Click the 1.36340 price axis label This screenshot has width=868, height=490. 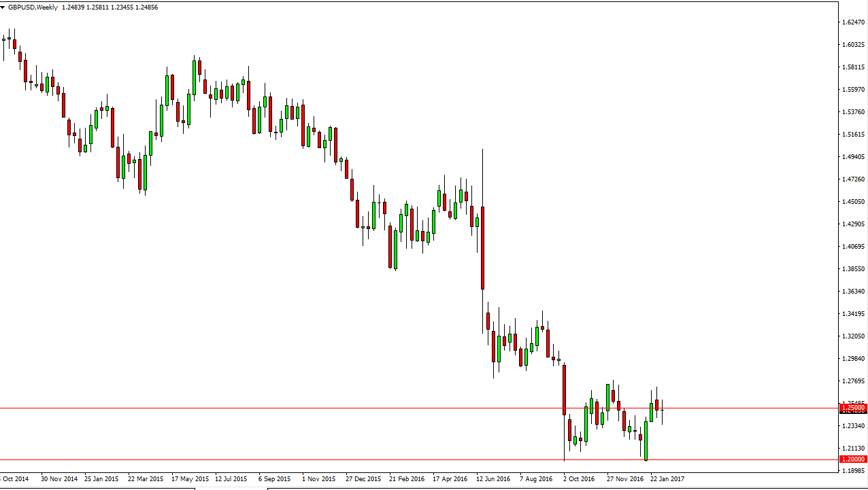point(853,292)
